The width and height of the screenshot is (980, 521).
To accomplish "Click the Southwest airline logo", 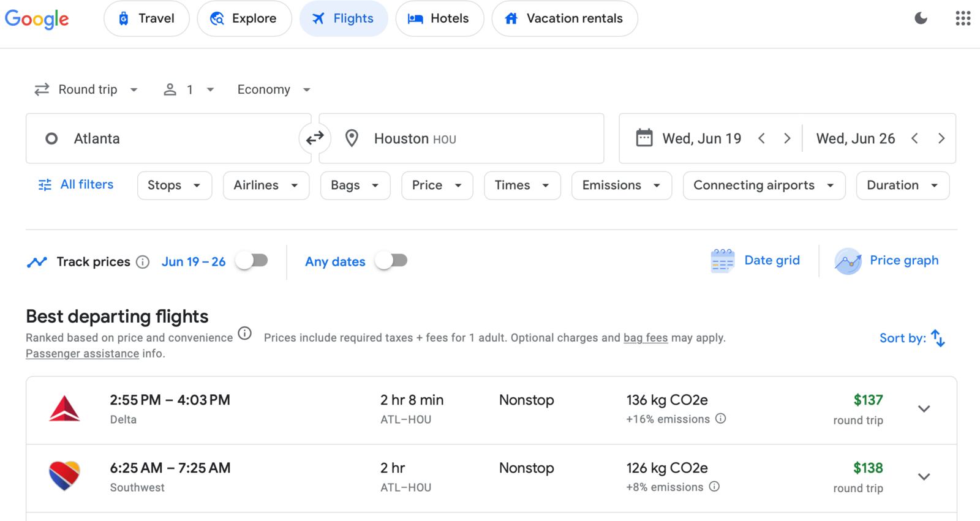I will click(64, 476).
